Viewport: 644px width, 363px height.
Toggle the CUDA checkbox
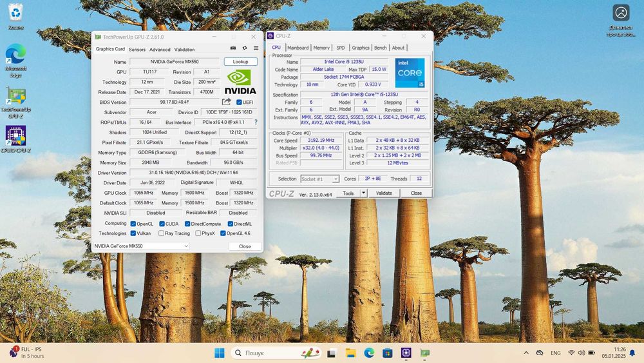(x=162, y=224)
